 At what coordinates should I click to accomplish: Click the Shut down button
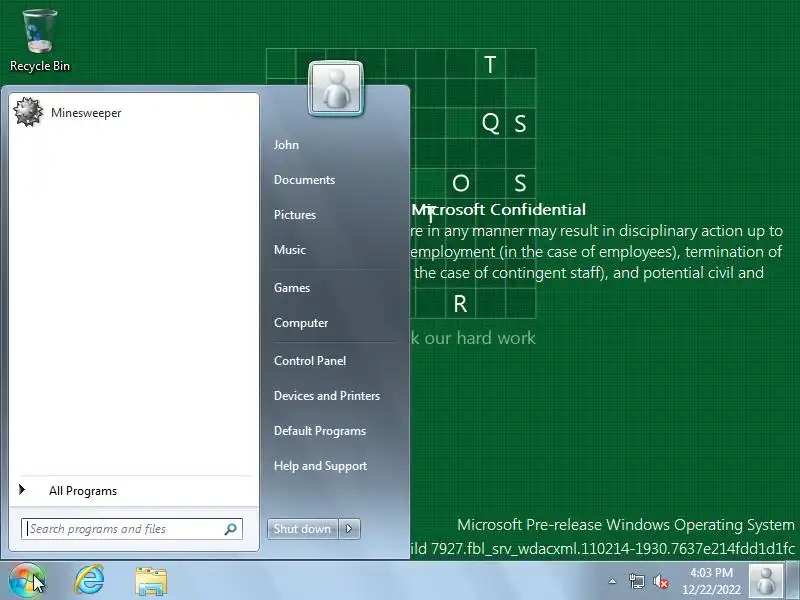(x=302, y=529)
